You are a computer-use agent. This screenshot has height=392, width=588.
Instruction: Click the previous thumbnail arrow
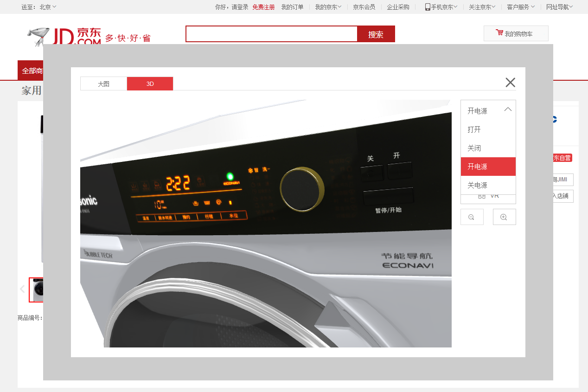click(22, 289)
